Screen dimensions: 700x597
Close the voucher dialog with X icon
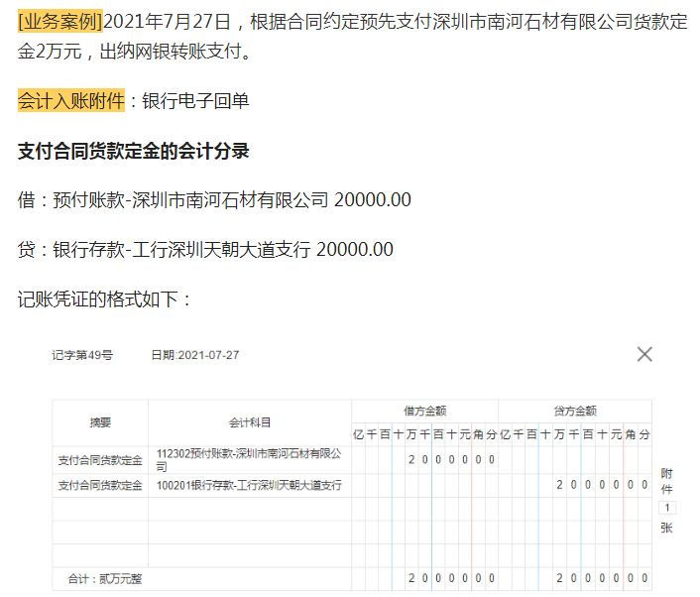point(644,355)
